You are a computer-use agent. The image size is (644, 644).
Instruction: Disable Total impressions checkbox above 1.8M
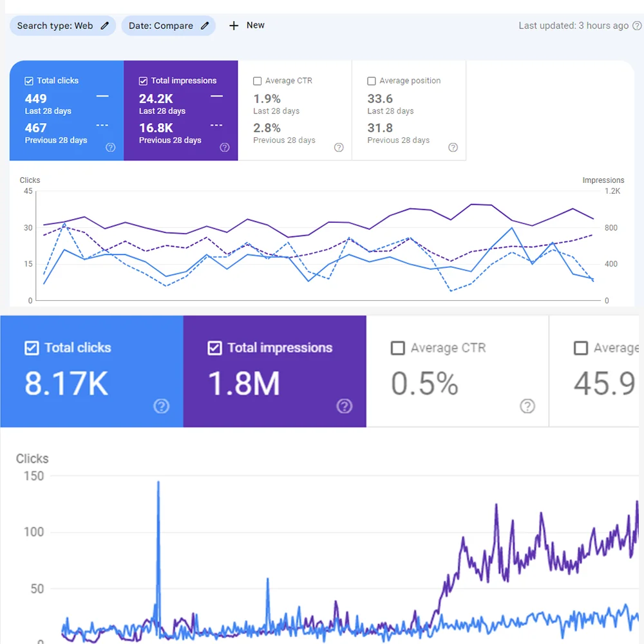215,348
